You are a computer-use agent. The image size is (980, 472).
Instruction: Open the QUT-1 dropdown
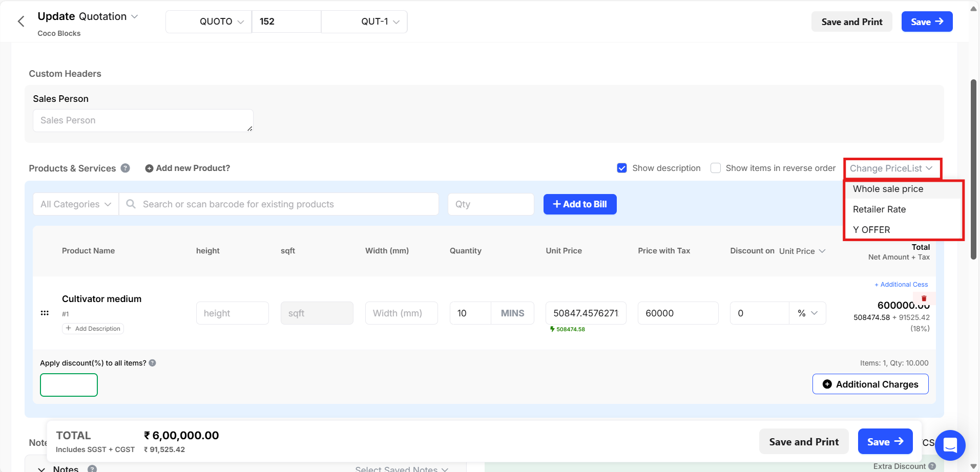[x=364, y=22]
